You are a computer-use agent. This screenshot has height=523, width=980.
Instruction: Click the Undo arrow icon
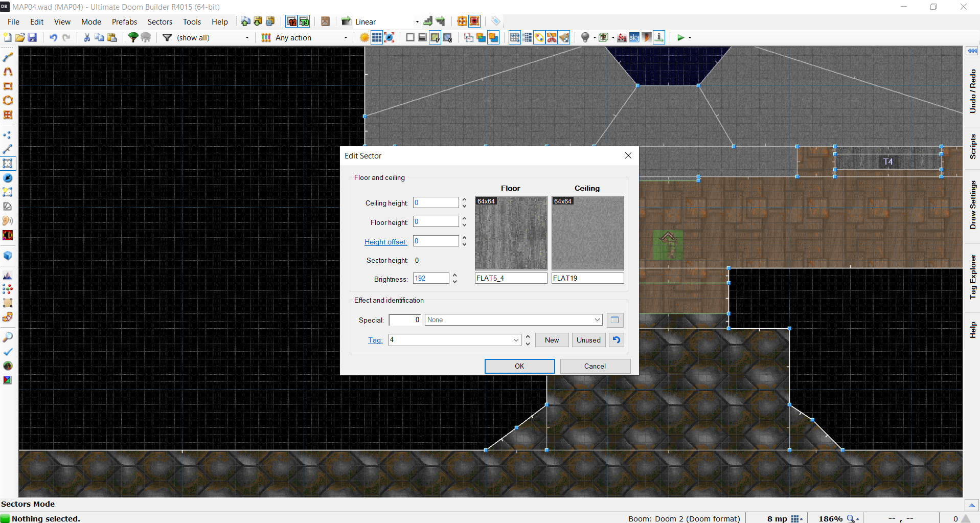coord(53,37)
